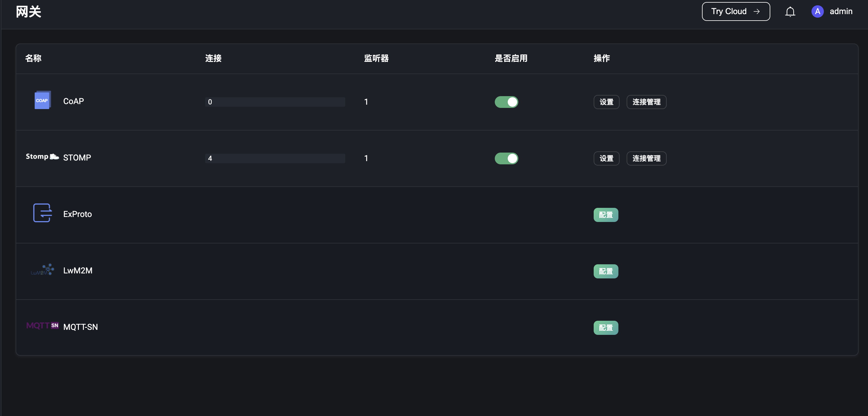Click the STOMP connection usage bar

pos(275,158)
